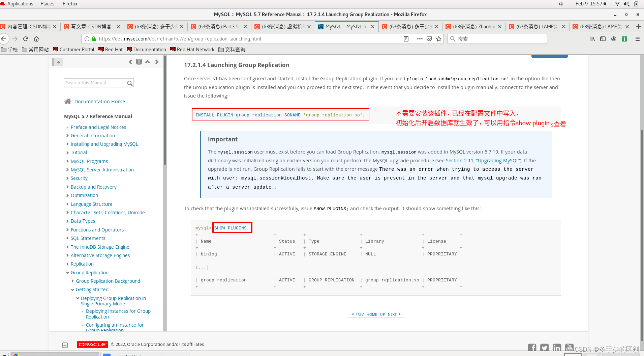Image resolution: width=644 pixels, height=356 pixels.
Task: Expand Installing and Upgrading MySQL node
Action: pos(67,144)
